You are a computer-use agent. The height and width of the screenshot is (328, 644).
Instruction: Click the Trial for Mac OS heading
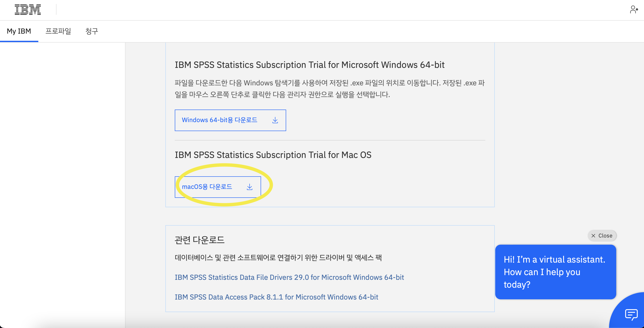pyautogui.click(x=273, y=155)
